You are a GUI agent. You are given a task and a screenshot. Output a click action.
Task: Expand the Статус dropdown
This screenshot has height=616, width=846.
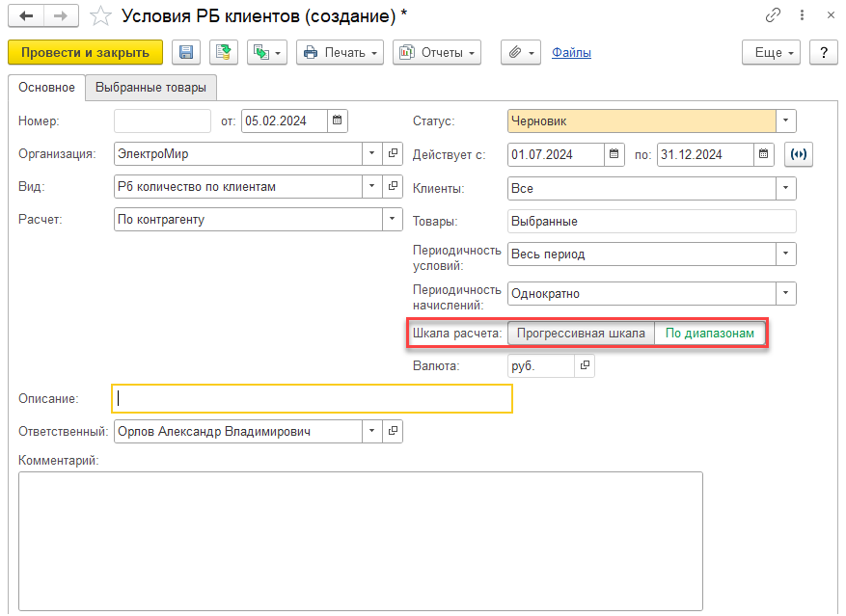click(786, 121)
